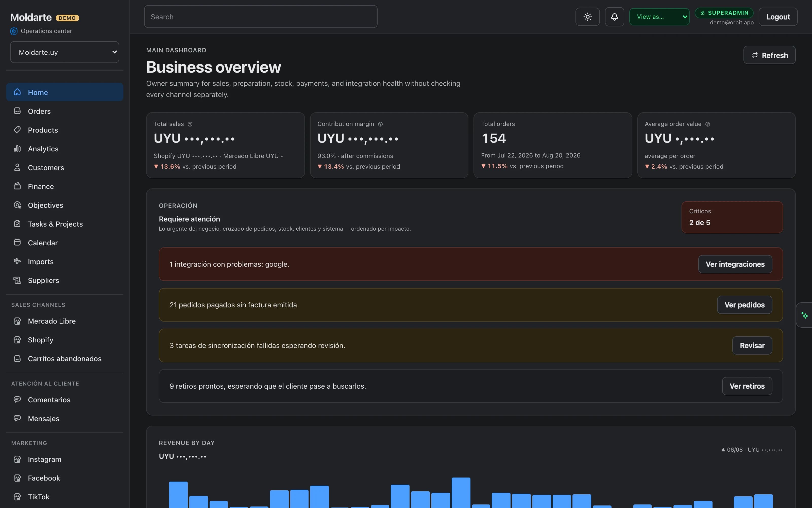
Task: Click the SUPERADMIN role badge
Action: [724, 13]
